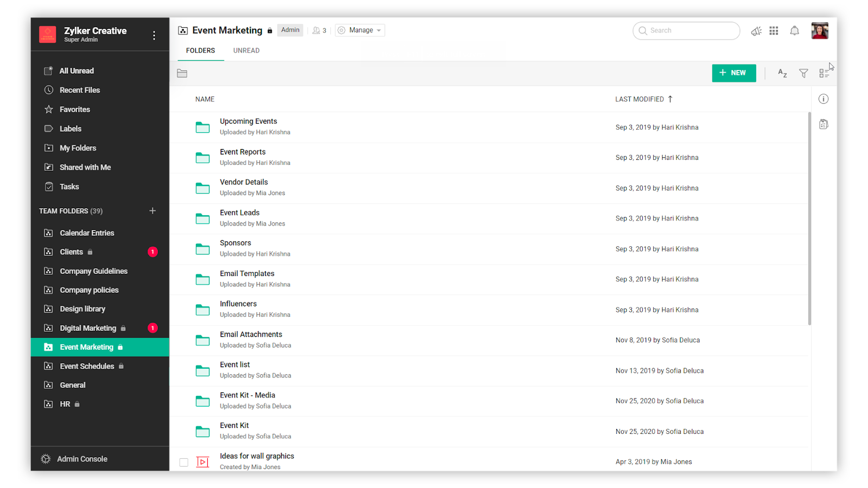Open the filter icon in the toolbar
Screen dimensions: 868x488
(803, 73)
